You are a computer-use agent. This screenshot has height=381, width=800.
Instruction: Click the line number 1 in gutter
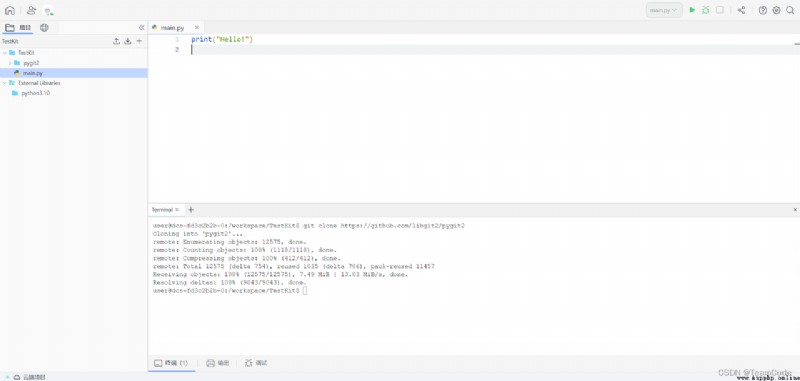point(177,39)
